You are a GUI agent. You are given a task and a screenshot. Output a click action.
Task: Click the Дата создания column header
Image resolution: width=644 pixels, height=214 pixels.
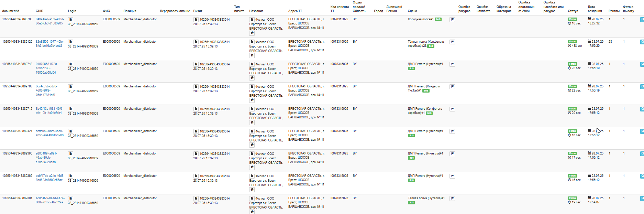(595, 9)
